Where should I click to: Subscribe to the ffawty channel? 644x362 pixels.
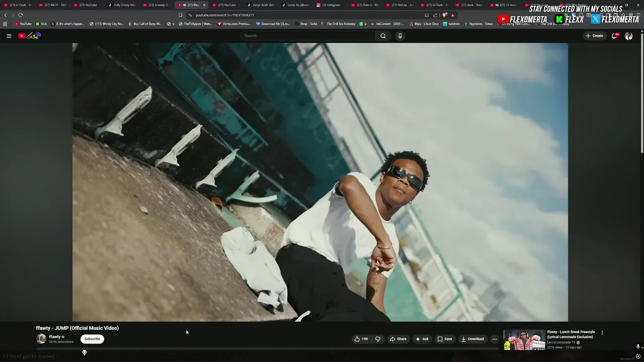[92, 339]
